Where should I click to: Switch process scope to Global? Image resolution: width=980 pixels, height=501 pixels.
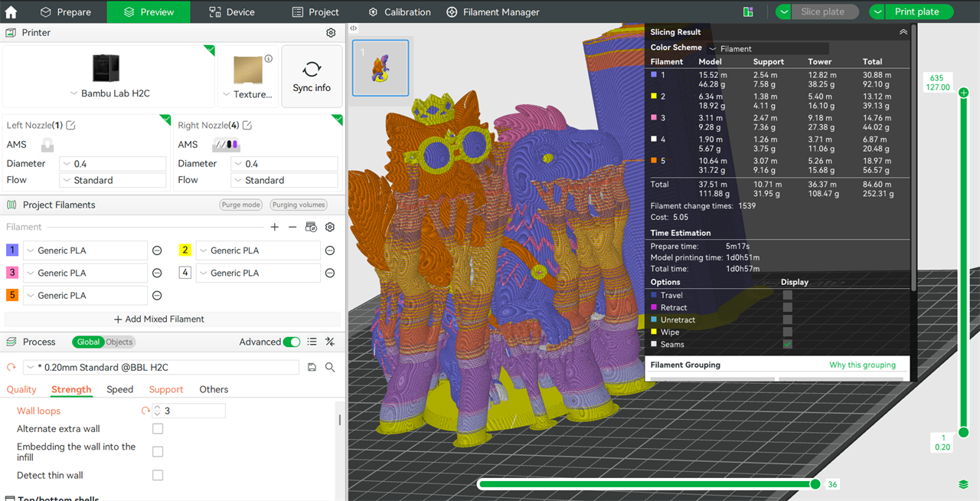point(88,342)
